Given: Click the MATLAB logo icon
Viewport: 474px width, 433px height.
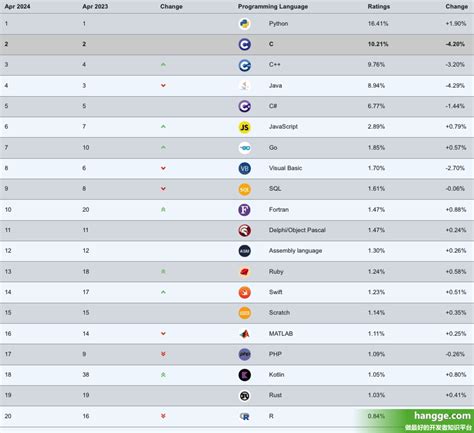Looking at the screenshot, I should click(x=245, y=334).
